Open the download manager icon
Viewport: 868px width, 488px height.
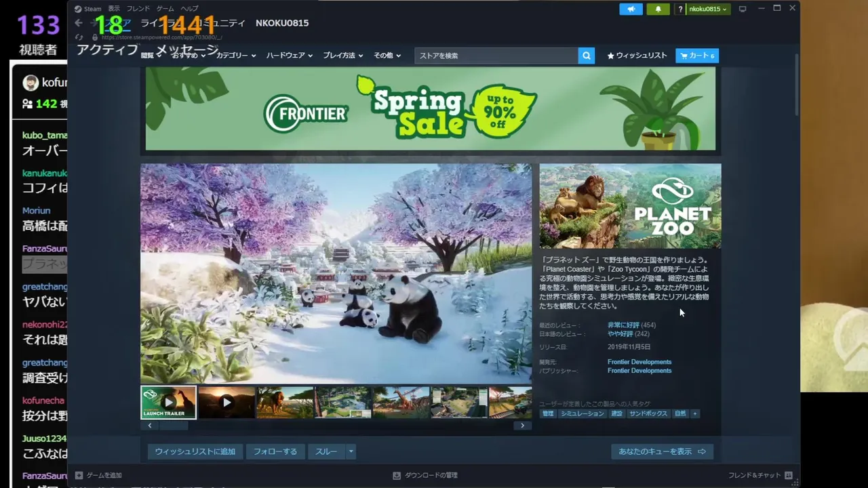(397, 475)
